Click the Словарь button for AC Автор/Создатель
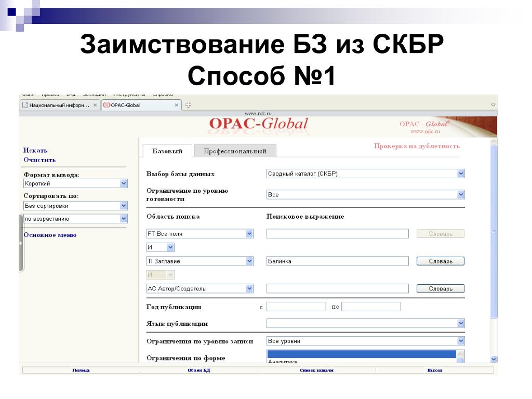The height and width of the screenshot is (399, 532). [x=441, y=289]
